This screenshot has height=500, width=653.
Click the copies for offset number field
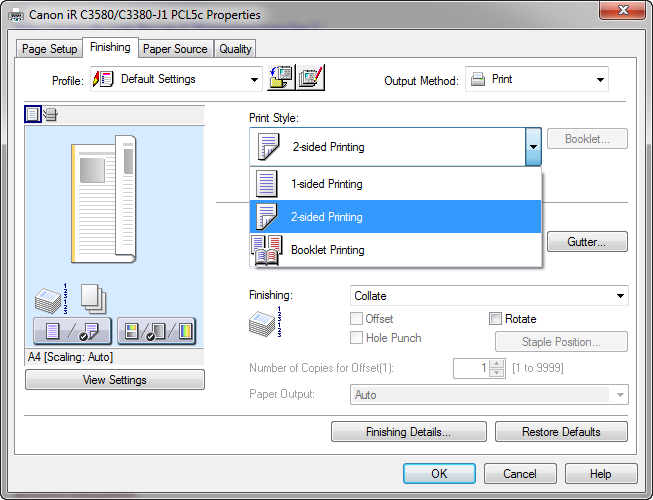471,368
